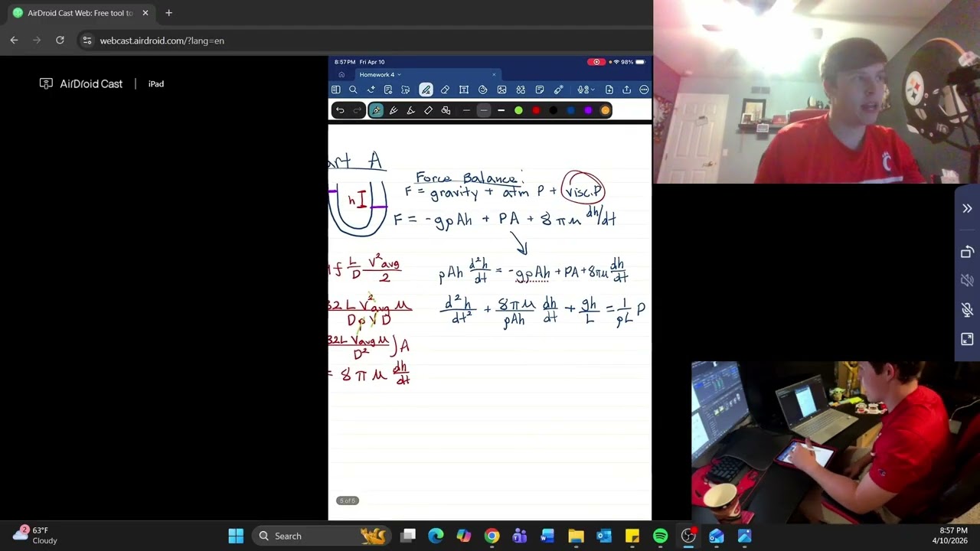Expand the AirDroid side panel chevron

pyautogui.click(x=967, y=209)
